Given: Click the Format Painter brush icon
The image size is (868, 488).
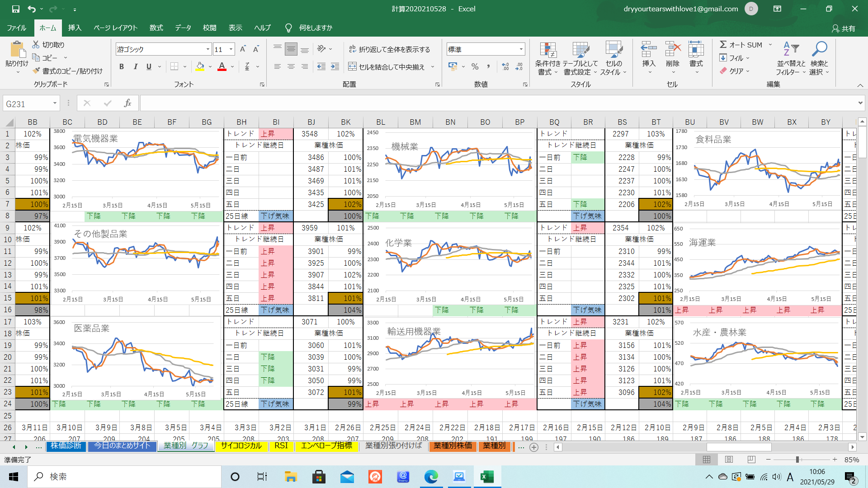Looking at the screenshot, I should (x=37, y=71).
